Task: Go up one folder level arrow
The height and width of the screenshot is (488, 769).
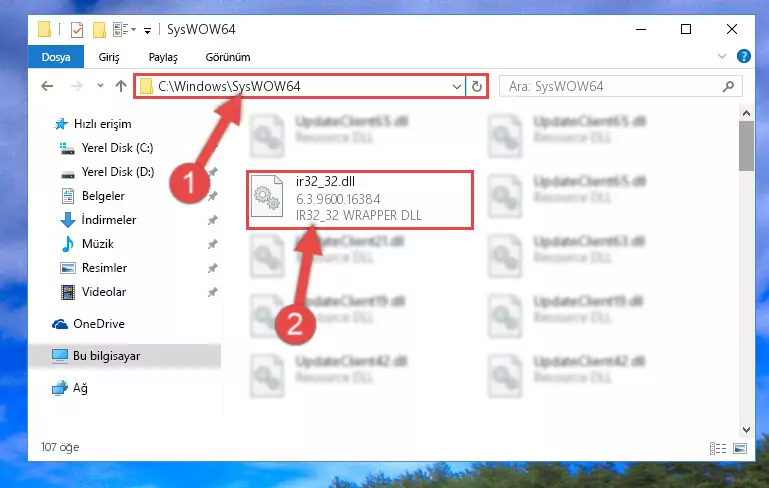Action: pyautogui.click(x=121, y=86)
